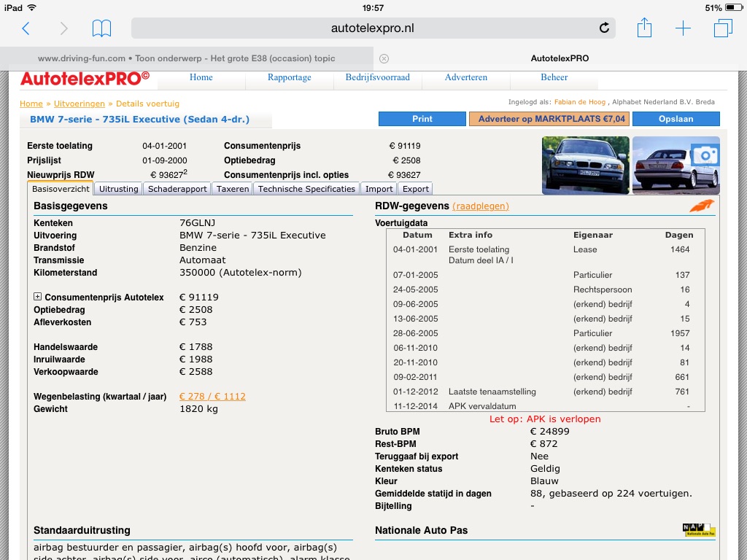Select the Kleur value Blauw
The height and width of the screenshot is (560, 747).
pyautogui.click(x=544, y=481)
